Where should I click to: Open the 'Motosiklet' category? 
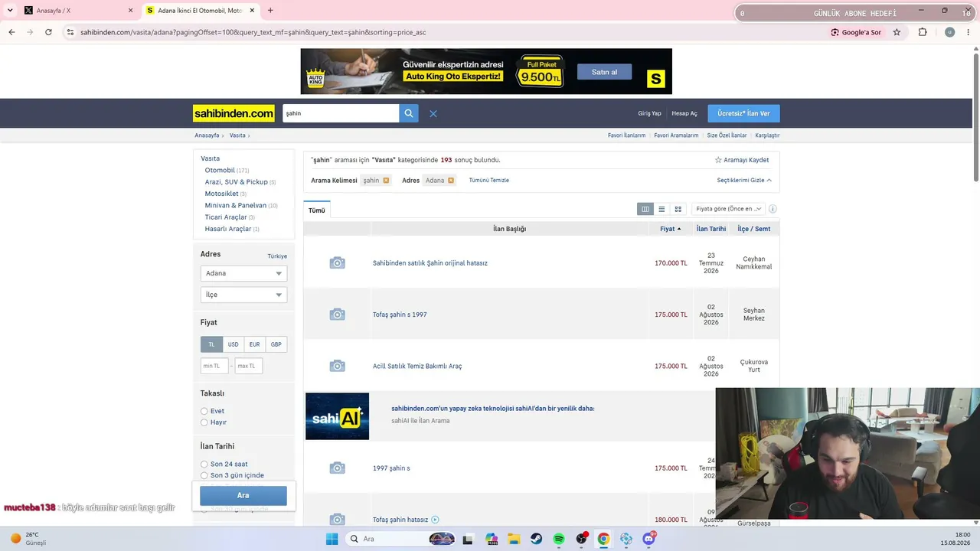(222, 194)
